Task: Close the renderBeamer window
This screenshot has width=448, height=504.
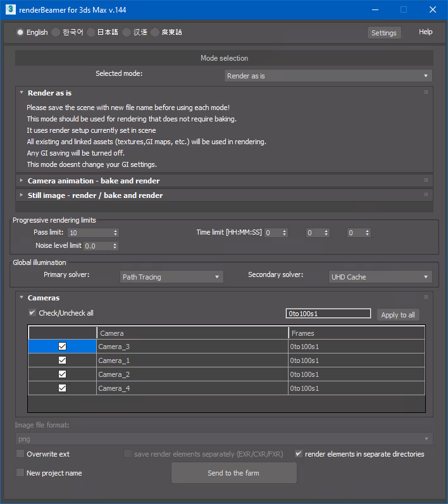Action: (x=433, y=9)
